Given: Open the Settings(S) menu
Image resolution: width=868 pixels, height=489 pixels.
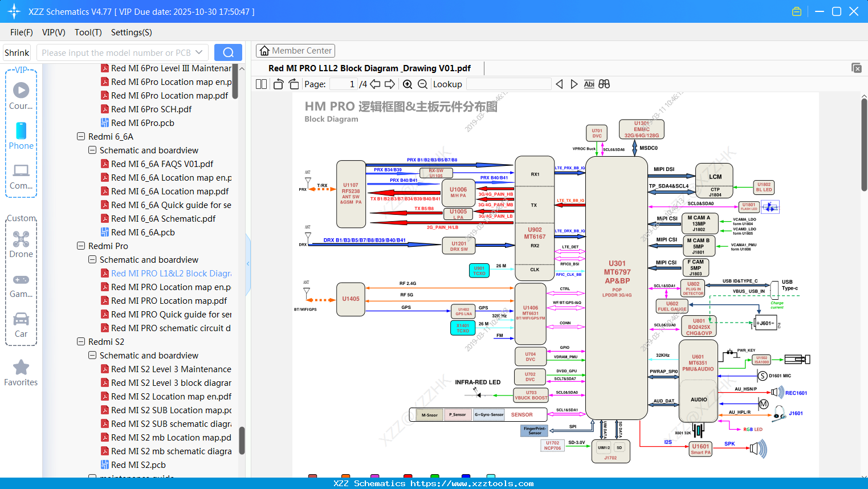Looking at the screenshot, I should [132, 32].
